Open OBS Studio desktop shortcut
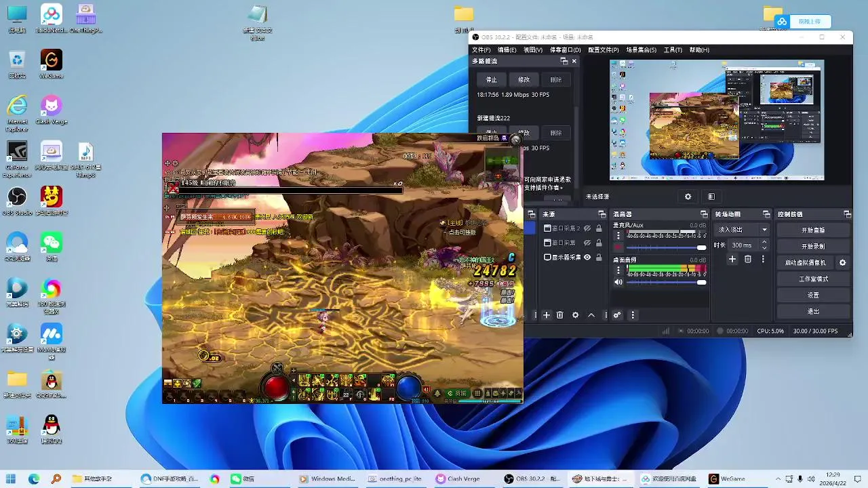The height and width of the screenshot is (488, 868). tap(17, 201)
